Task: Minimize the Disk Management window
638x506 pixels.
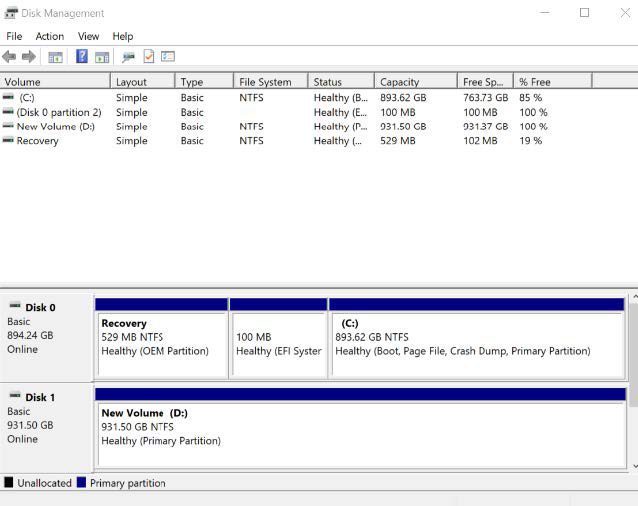Action: point(544,13)
